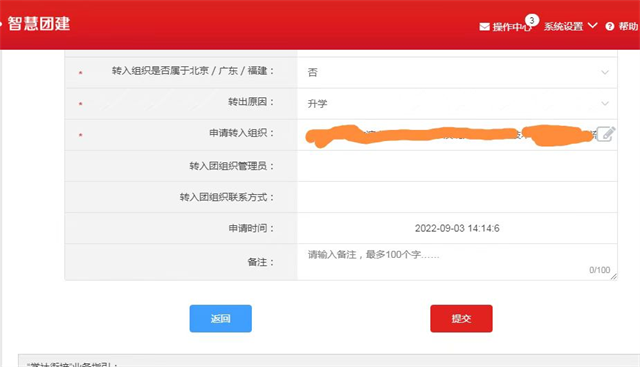This screenshot has height=367, width=640.
Task: Click the 申请时间 label
Action: (251, 228)
